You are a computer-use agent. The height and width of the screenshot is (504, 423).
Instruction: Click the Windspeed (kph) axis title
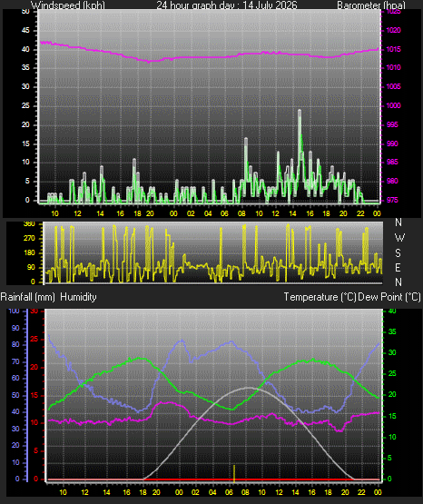[68, 5]
